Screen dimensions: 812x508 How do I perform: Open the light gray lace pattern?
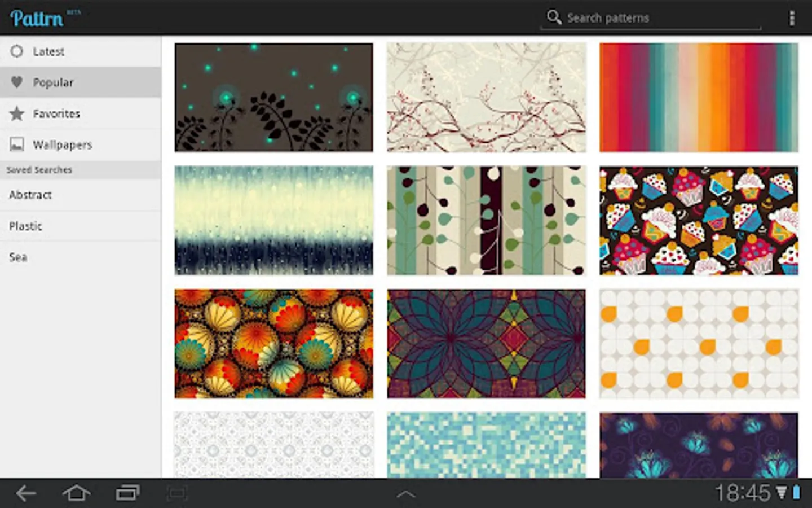[x=273, y=445]
